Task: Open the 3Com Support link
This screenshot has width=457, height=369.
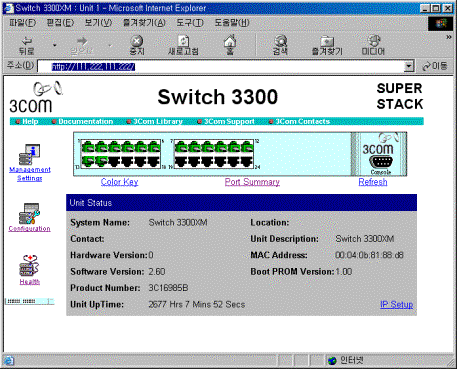Action: tap(229, 121)
